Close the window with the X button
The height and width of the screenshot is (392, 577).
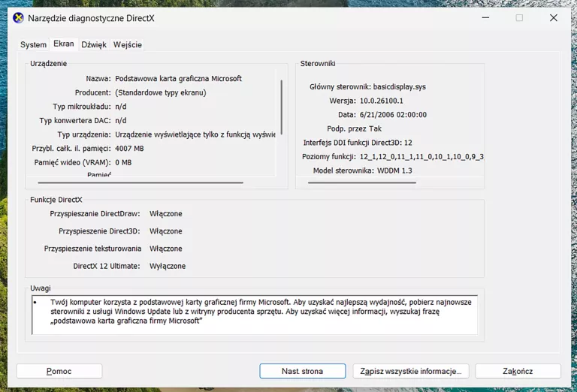point(554,18)
